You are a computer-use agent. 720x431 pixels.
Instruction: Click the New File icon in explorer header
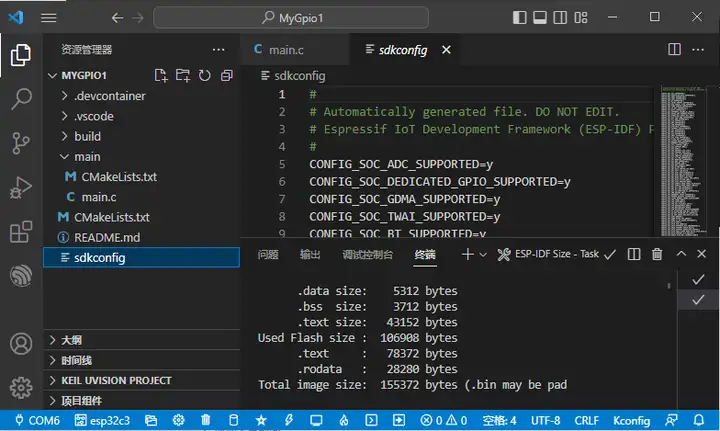coord(161,76)
